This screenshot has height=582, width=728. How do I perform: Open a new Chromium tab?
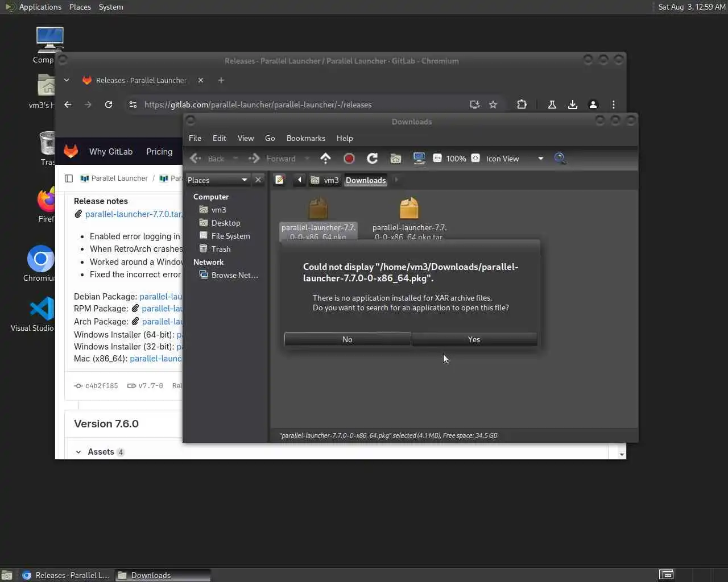coord(221,80)
